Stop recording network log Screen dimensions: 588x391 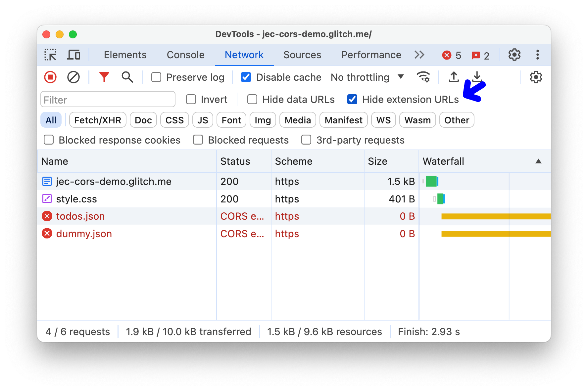(50, 77)
